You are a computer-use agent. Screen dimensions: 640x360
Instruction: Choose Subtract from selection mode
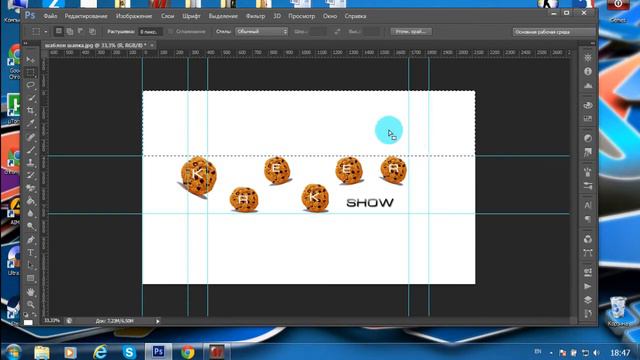(x=81, y=31)
